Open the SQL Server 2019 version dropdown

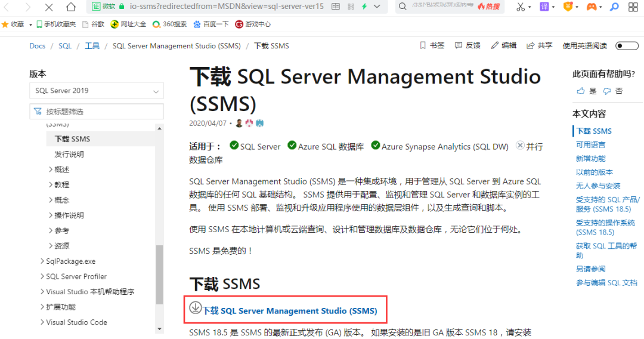pos(97,91)
